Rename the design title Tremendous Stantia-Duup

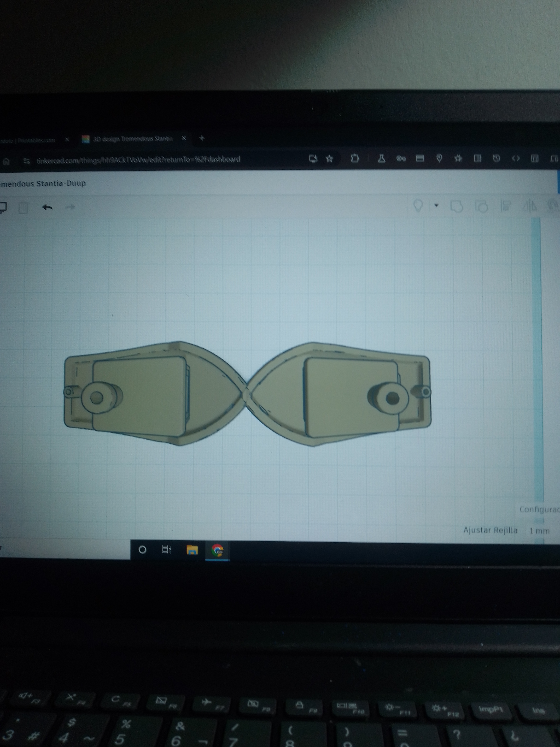pyautogui.click(x=43, y=183)
